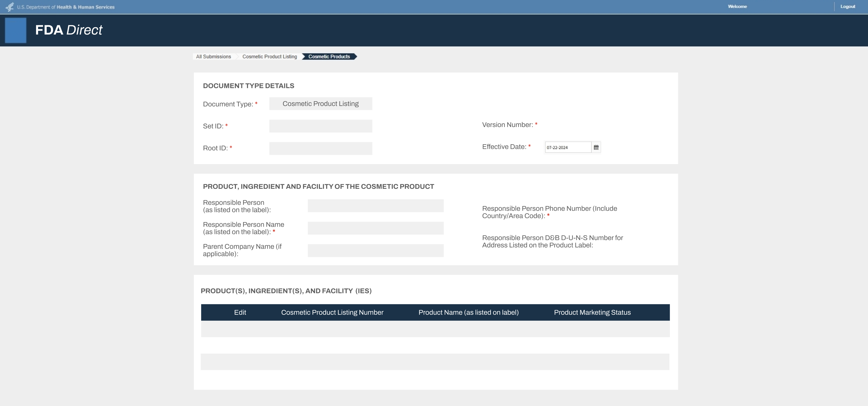Viewport: 868px width, 406px height.
Task: Click the Logout link
Action: (x=847, y=6)
